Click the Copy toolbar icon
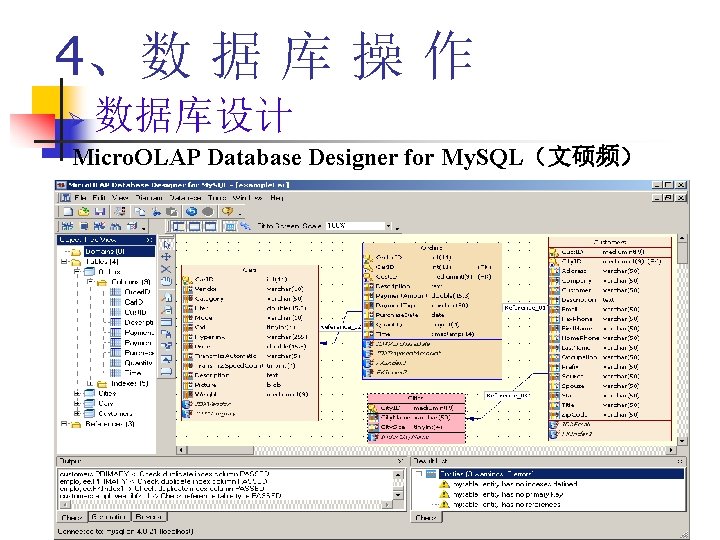This screenshot has width=720, height=540. click(x=140, y=212)
